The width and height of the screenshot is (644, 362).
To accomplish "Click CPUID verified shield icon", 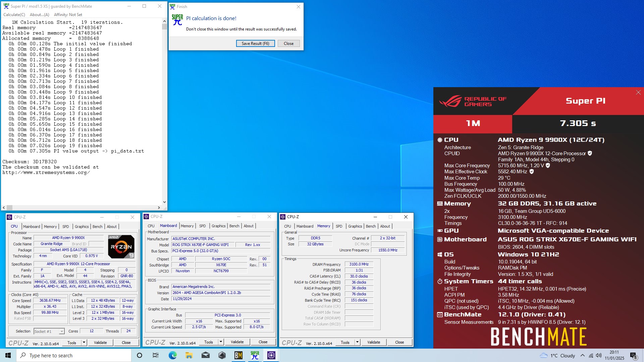I will click(x=590, y=154).
